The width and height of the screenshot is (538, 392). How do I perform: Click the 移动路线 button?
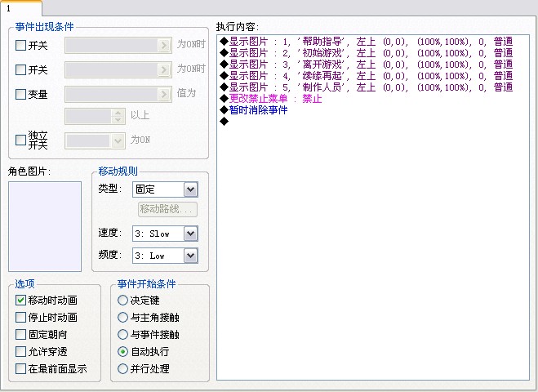coord(168,209)
